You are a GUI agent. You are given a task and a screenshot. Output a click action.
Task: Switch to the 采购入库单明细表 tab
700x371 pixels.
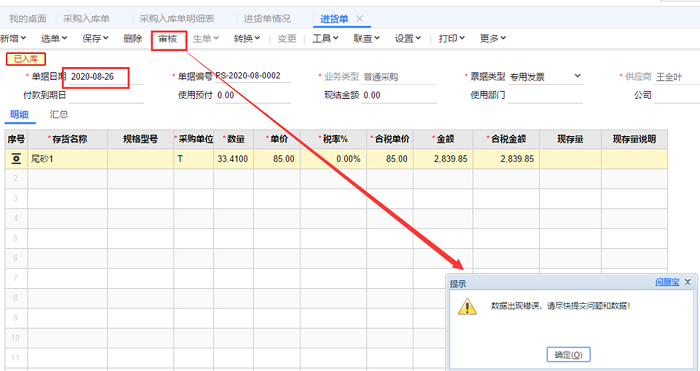pyautogui.click(x=177, y=19)
